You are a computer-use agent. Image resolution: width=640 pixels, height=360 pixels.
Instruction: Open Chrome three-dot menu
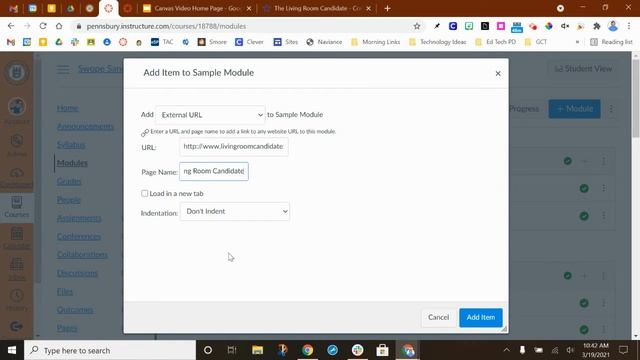[629, 26]
